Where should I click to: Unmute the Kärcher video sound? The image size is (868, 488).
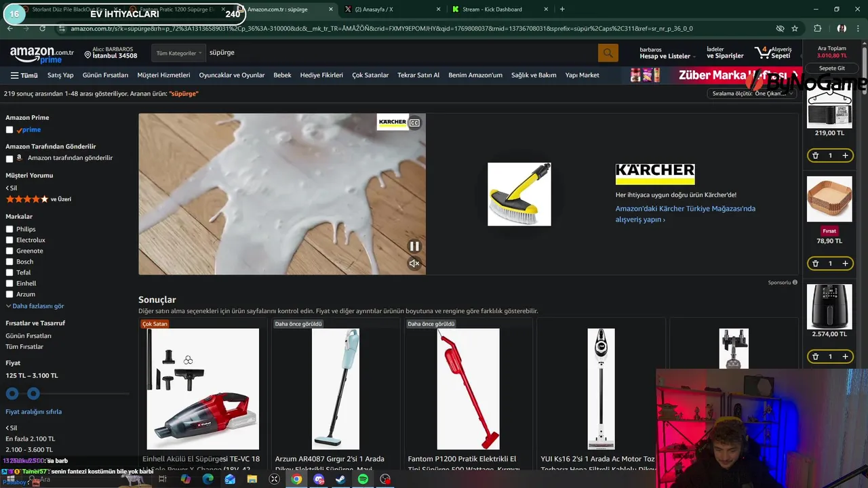(x=414, y=263)
